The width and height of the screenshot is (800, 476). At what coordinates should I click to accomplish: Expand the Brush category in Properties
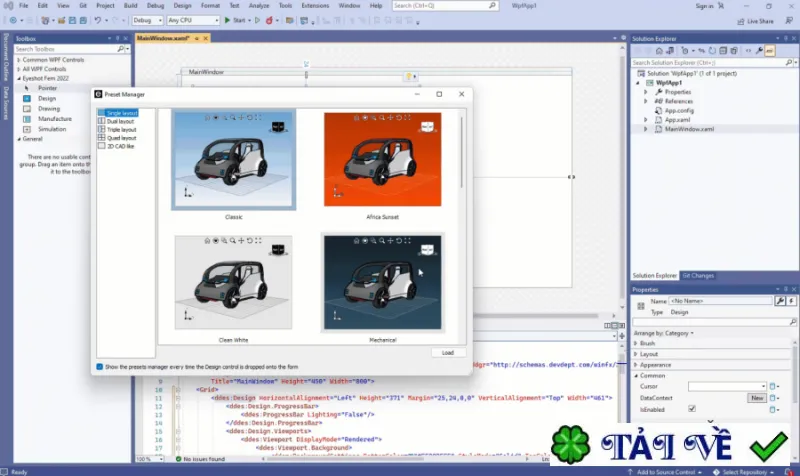click(636, 343)
